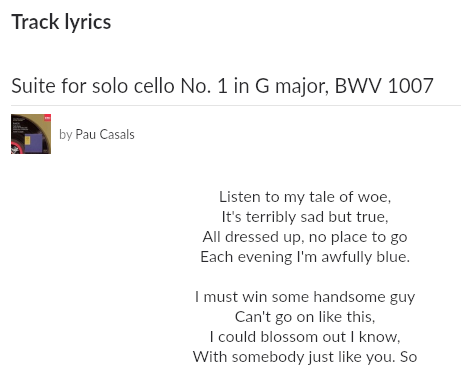
Task: Select the 'Listen to my tale of woe' line
Action: click(x=305, y=197)
